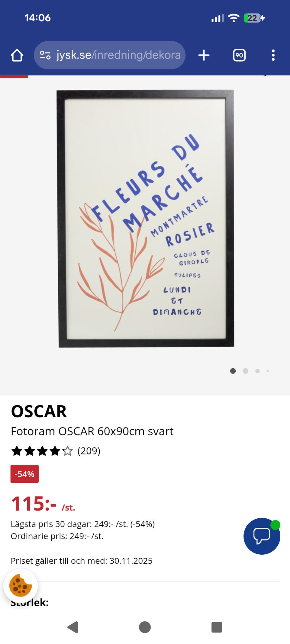The image size is (290, 644).
Task: Open a new tab with plus icon
Action: pos(204,55)
